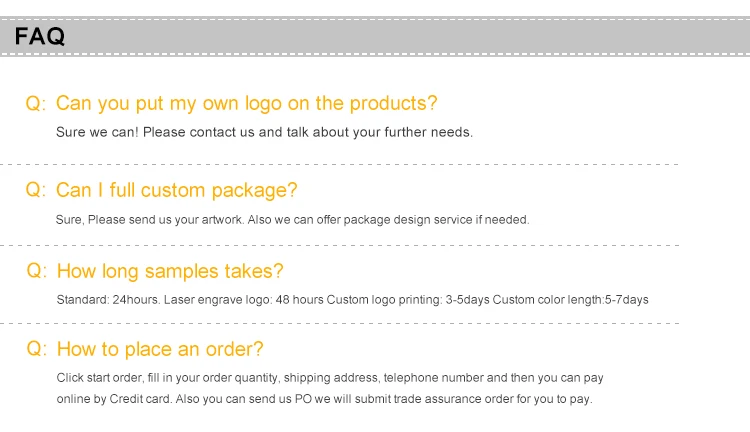Click the 'Q:' marker before place an order
750x432 pixels.
point(37,349)
